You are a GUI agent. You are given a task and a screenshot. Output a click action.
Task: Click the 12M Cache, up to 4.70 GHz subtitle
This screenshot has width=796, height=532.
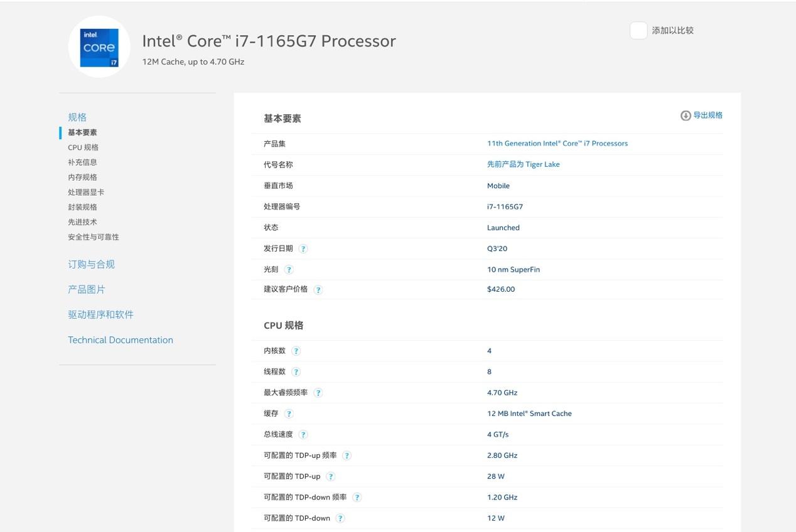193,62
